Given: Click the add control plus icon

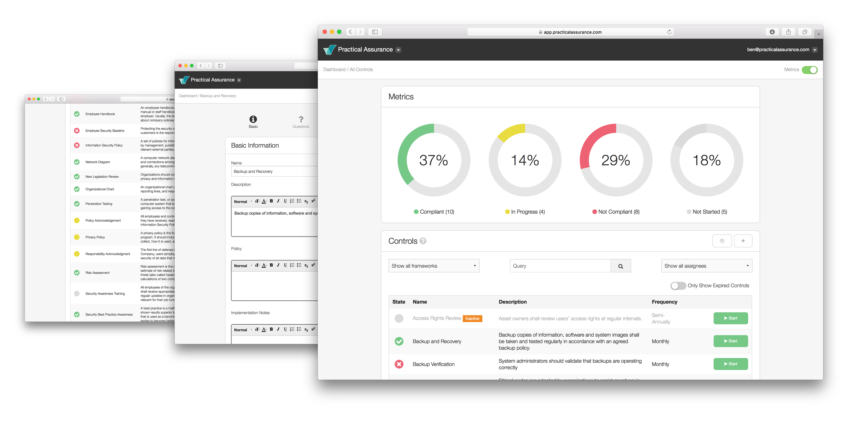Looking at the screenshot, I should click(x=743, y=241).
